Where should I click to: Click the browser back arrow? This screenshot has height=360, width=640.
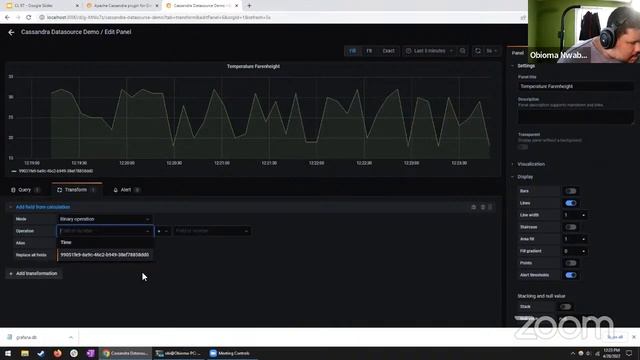click(7, 18)
